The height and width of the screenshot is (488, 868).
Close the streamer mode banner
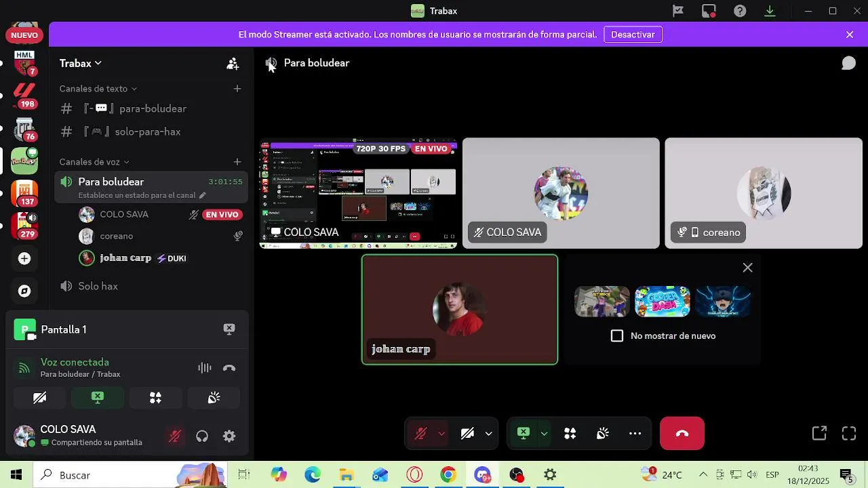[850, 35]
